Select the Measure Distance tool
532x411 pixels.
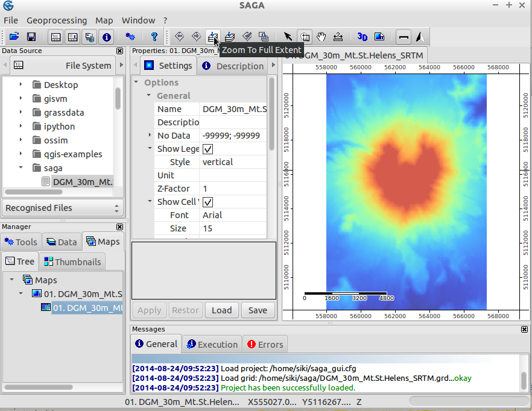point(338,36)
